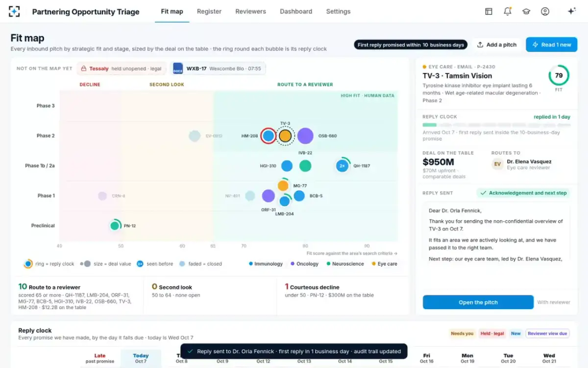Open the Settings tab
The height and width of the screenshot is (368, 588).
pyautogui.click(x=338, y=11)
